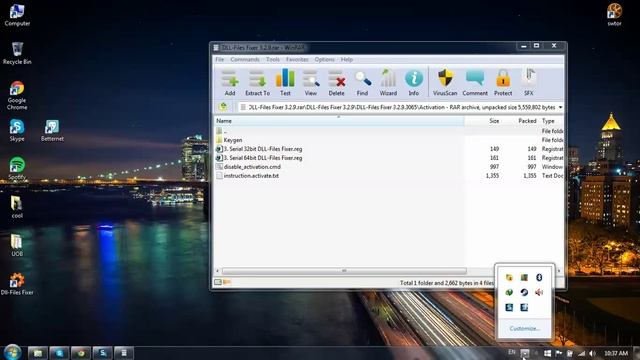Open the Options menu

(324, 59)
